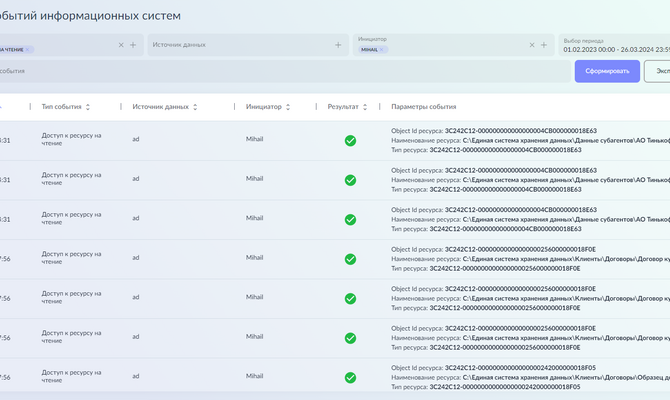The image size is (670, 400).
Task: Clear the Инициатор filter with X icon
Action: (531, 45)
